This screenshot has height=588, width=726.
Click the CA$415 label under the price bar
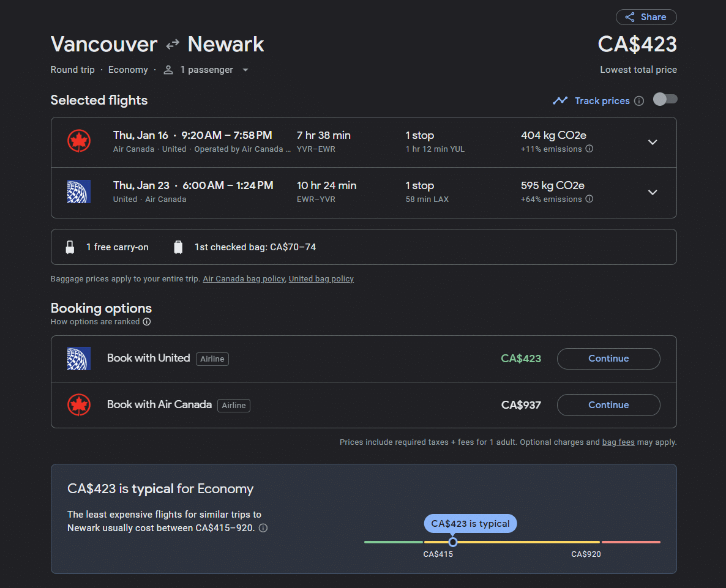click(438, 554)
